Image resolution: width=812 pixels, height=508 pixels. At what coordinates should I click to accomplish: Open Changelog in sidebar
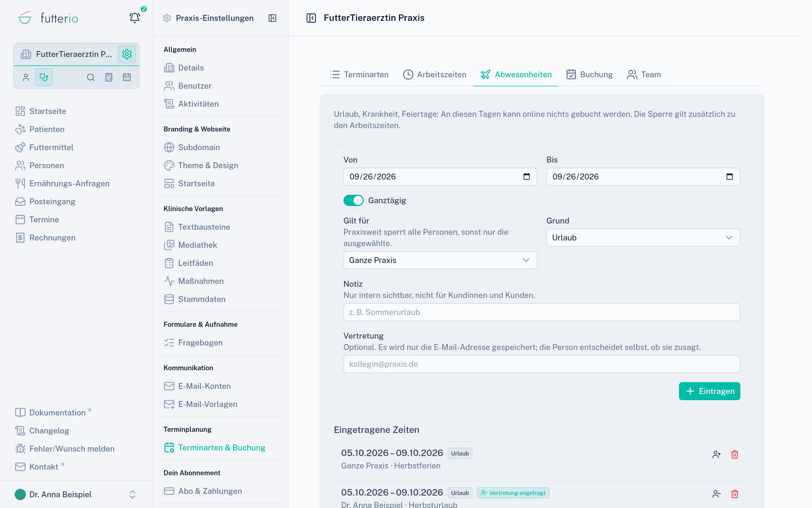[42, 430]
